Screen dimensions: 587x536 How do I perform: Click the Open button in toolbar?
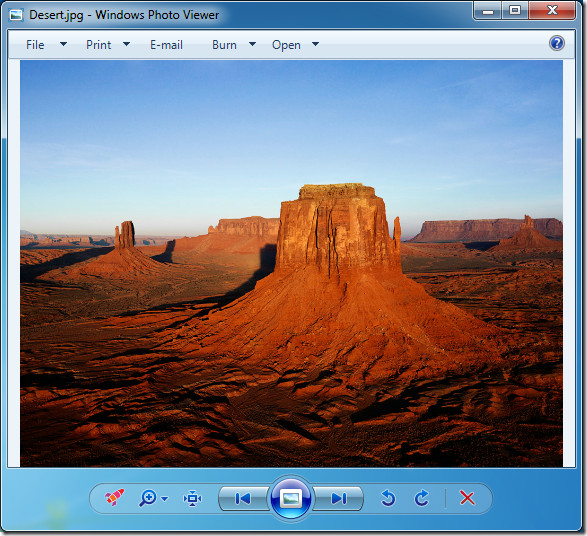(x=286, y=45)
